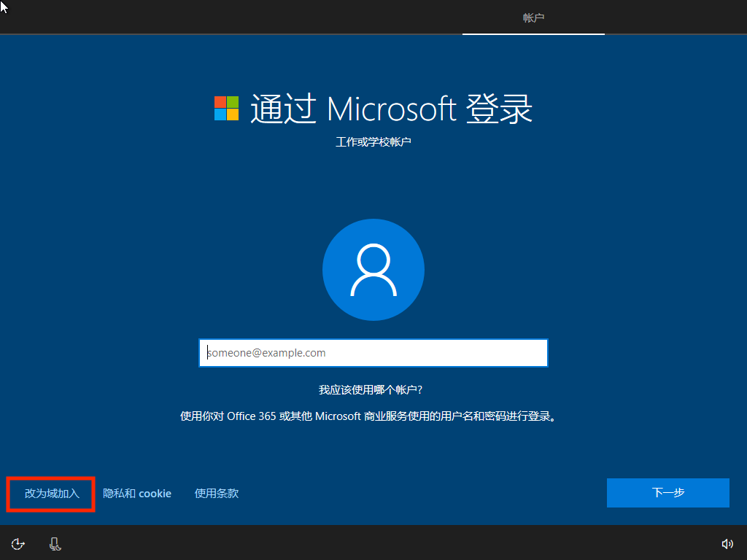Open the 使用条款 link
Screen dimensions: 747x560
click(x=216, y=494)
